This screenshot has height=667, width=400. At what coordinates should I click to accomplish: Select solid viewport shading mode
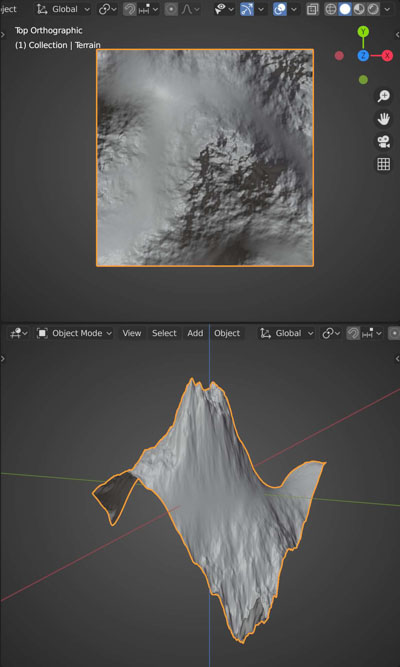click(345, 9)
